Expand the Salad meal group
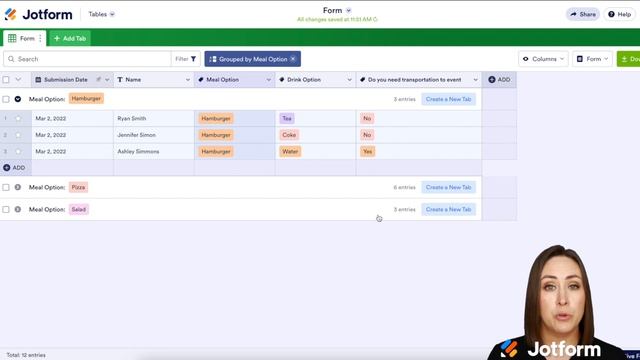Viewport: 640px width, 360px height. point(18,209)
